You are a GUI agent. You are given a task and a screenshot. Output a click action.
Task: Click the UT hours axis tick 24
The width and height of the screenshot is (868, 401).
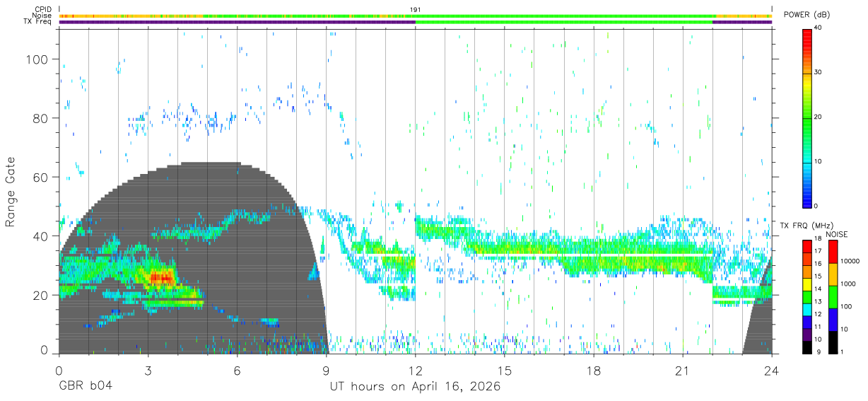tap(772, 371)
